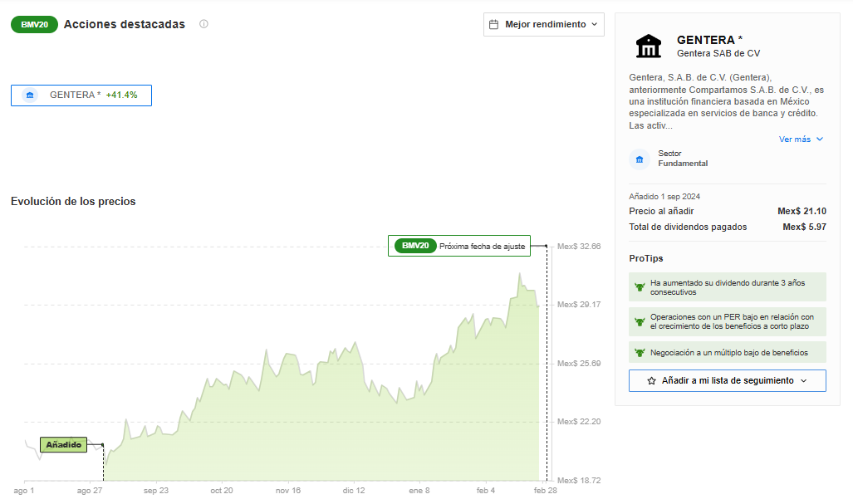Click star icon in watchlist button
The width and height of the screenshot is (853, 504).
[652, 380]
